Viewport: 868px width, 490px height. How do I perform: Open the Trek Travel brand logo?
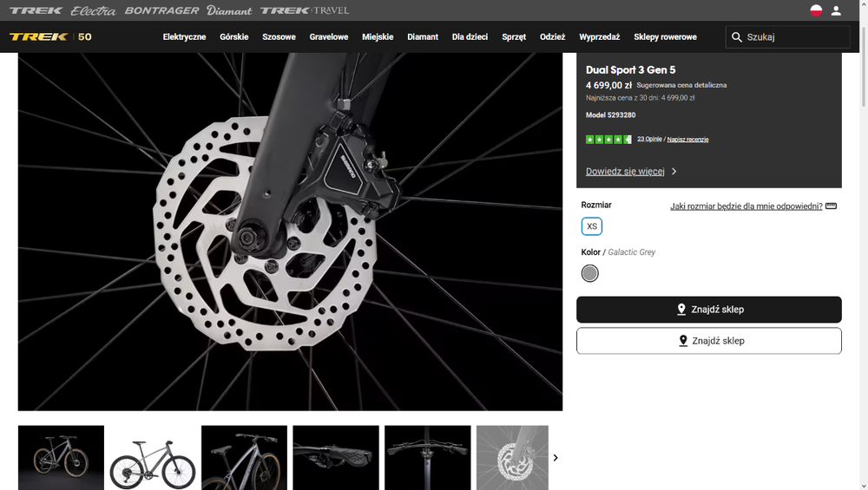coord(305,10)
